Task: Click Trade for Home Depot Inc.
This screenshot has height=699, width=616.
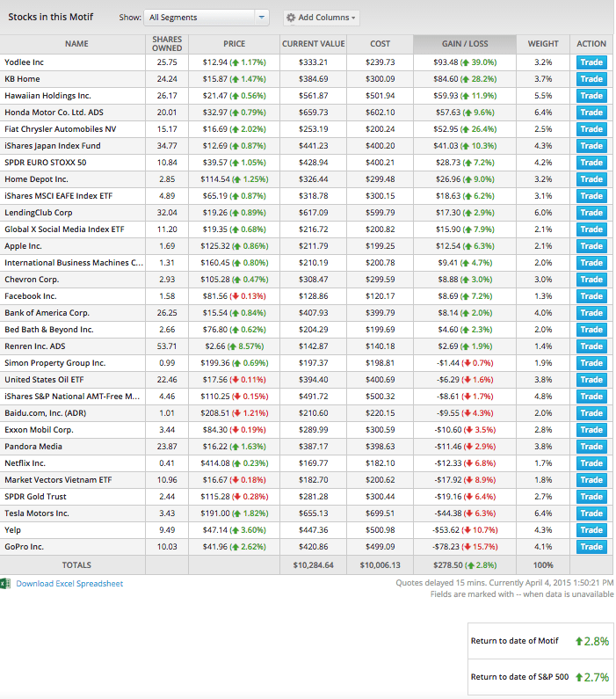Action: (x=591, y=179)
